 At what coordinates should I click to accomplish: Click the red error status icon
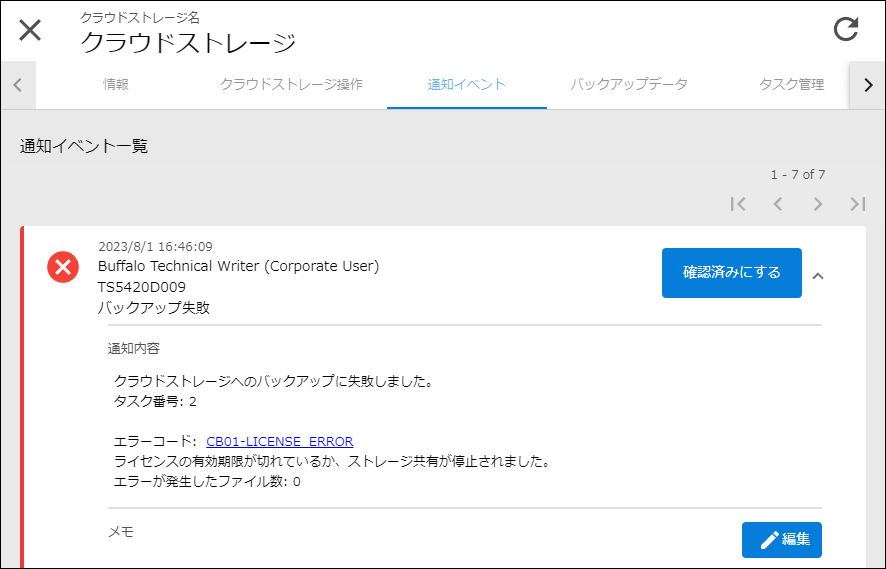(63, 267)
